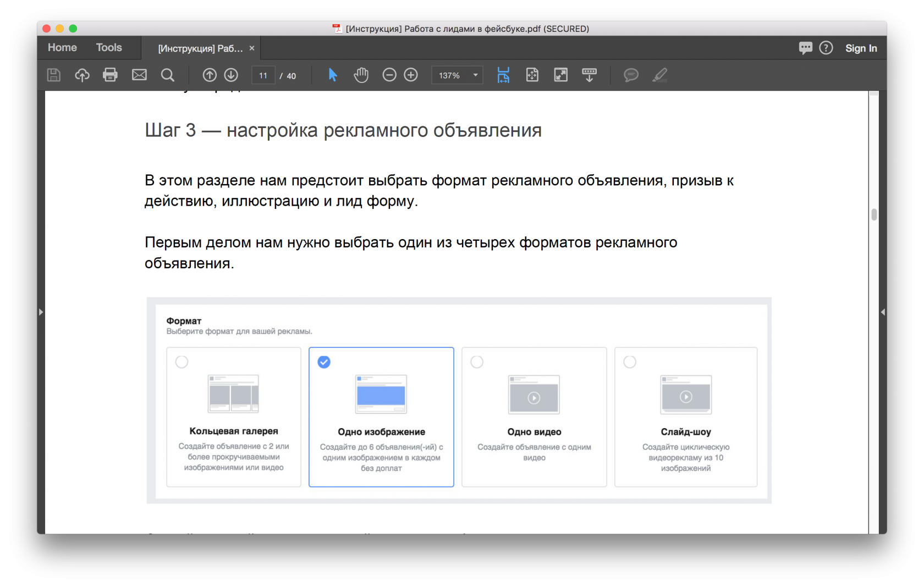924x587 pixels.
Task: Click Sign In
Action: tap(861, 48)
